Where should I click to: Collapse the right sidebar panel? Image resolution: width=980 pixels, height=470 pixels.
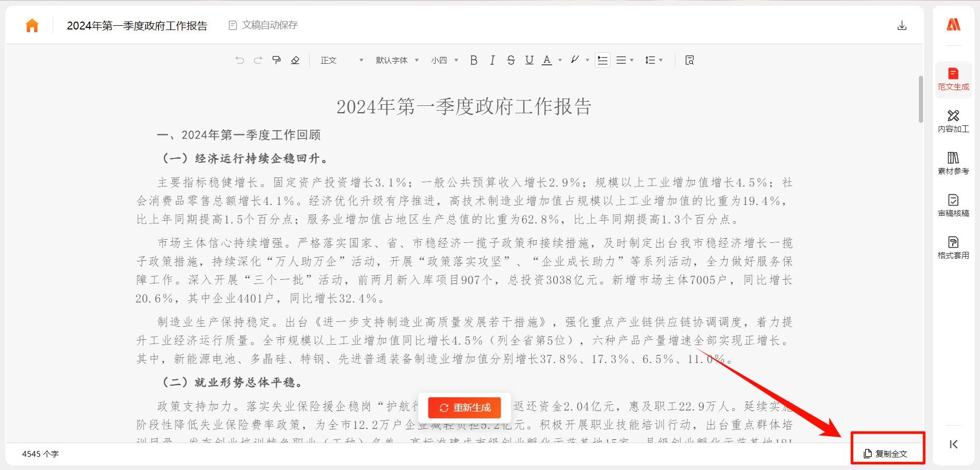(953, 444)
